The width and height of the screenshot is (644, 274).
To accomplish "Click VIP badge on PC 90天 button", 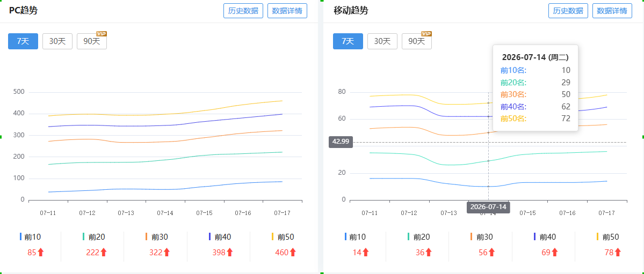I will [x=102, y=34].
